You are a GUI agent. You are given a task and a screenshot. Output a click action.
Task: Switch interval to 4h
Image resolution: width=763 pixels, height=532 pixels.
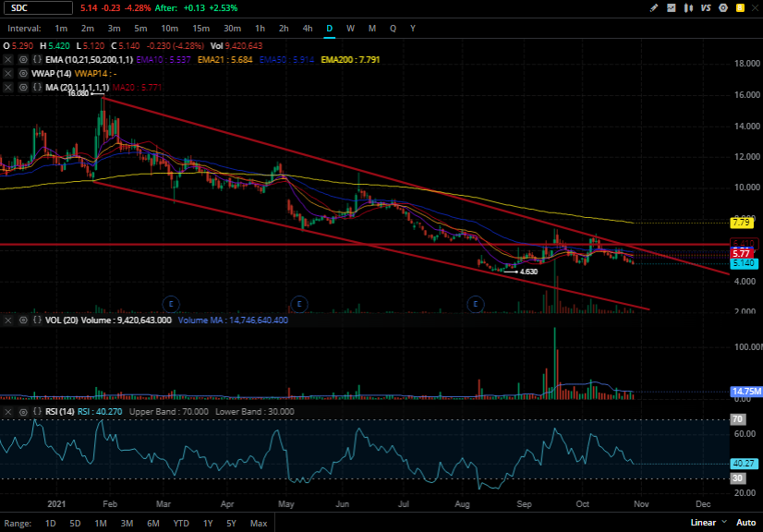pyautogui.click(x=308, y=29)
